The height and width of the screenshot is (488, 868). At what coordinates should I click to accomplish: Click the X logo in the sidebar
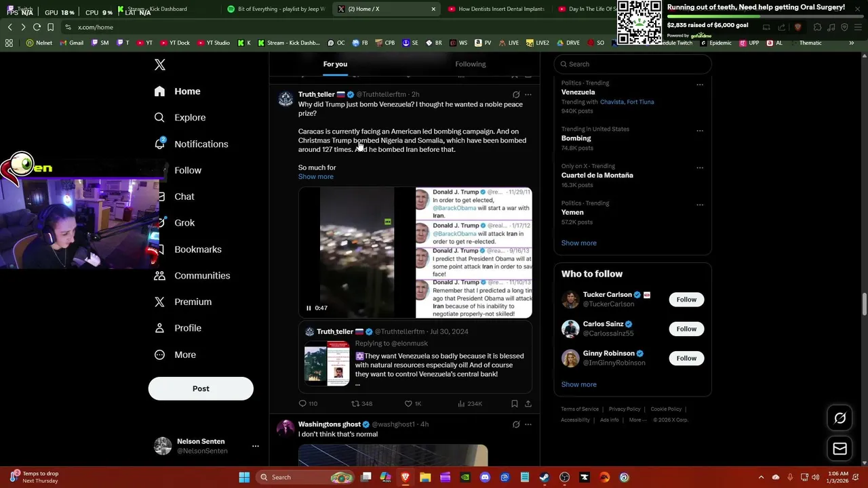(x=160, y=64)
